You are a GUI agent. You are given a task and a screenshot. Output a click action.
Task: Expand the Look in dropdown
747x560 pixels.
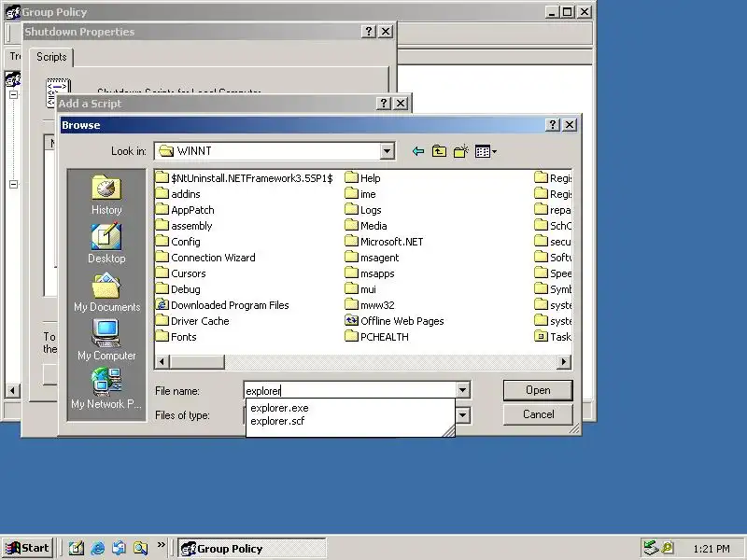387,151
